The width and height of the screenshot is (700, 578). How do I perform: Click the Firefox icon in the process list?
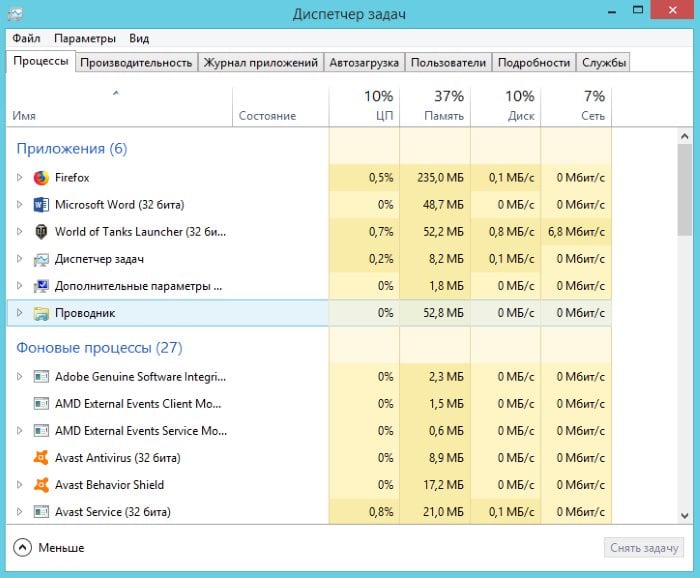pos(41,177)
